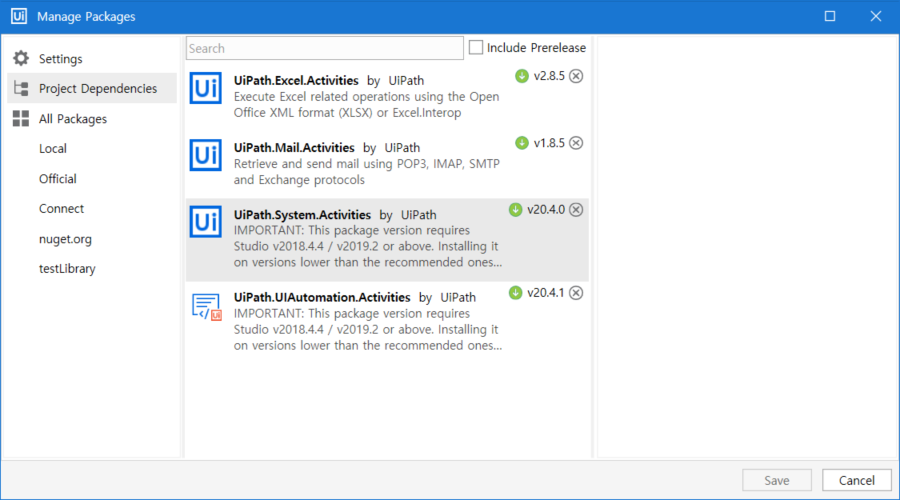Click the UiPath.System.Activities package logo

205,222
